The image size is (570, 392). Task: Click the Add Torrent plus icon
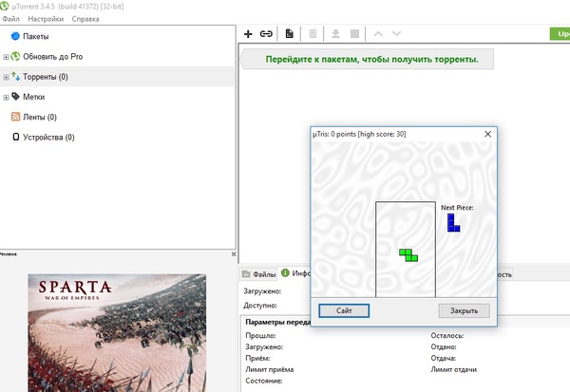pos(248,34)
